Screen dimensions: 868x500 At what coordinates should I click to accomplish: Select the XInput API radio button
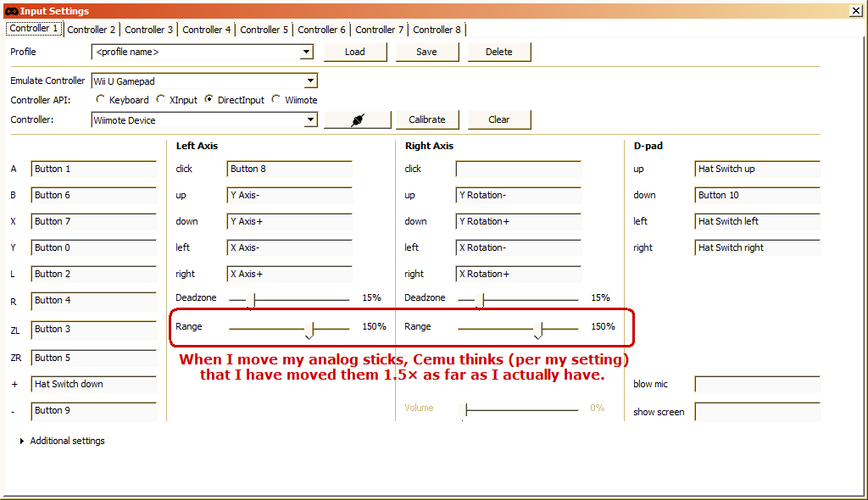pos(160,99)
